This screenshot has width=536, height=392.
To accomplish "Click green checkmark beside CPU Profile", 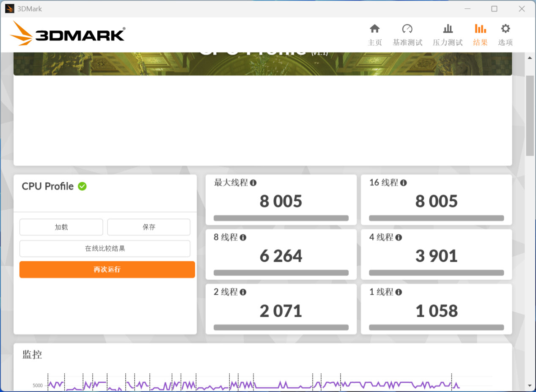I will coord(82,186).
